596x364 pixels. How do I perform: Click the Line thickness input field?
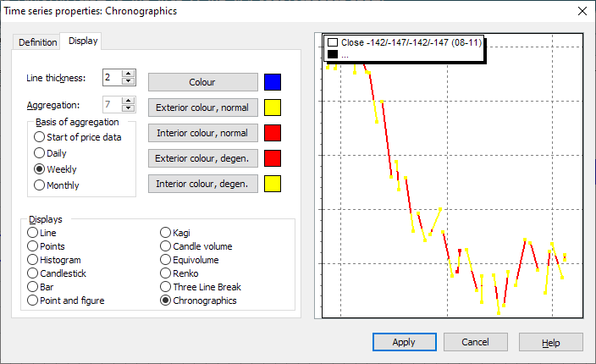112,78
